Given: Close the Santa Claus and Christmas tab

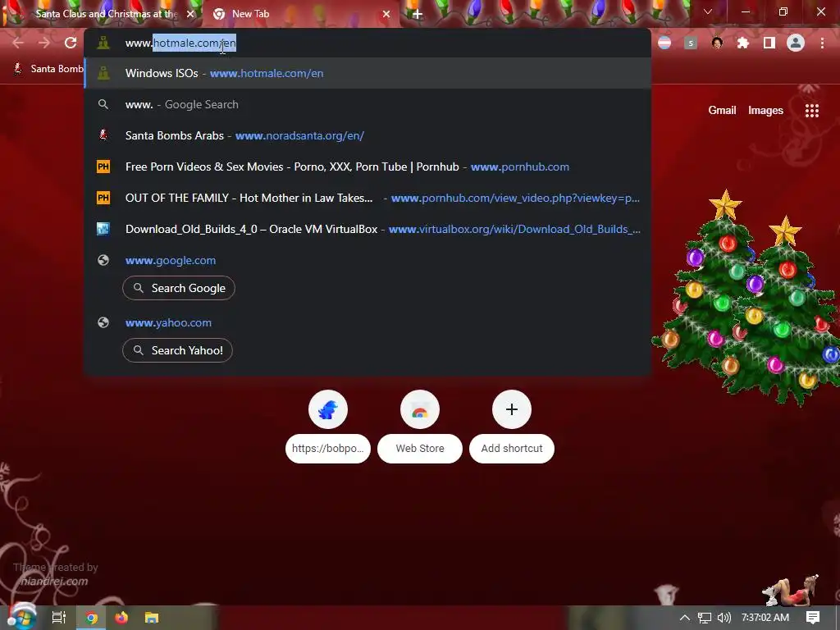Looking at the screenshot, I should (x=190, y=14).
